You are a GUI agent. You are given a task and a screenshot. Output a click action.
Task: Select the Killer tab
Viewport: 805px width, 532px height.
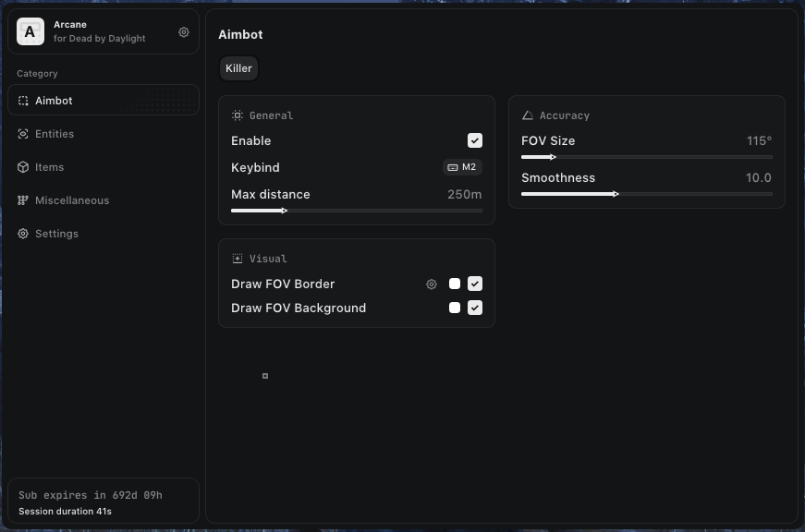click(238, 68)
